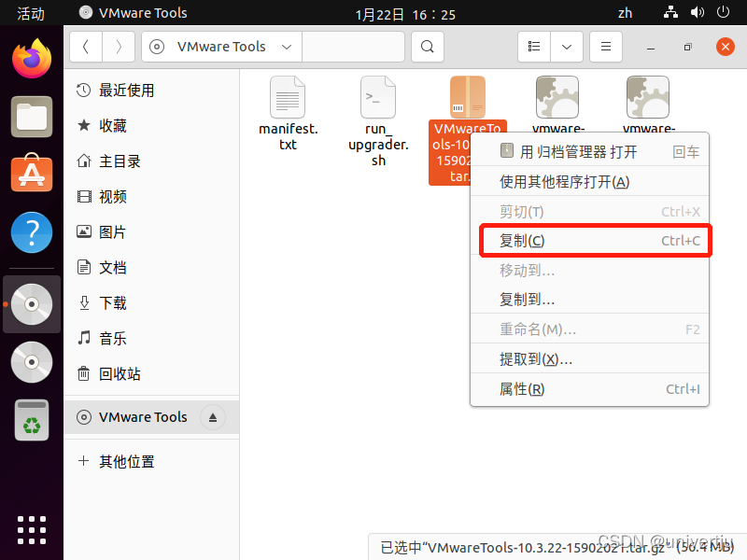The width and height of the screenshot is (747, 560).
Task: Click the active disc icon in dock
Action: coord(32,304)
